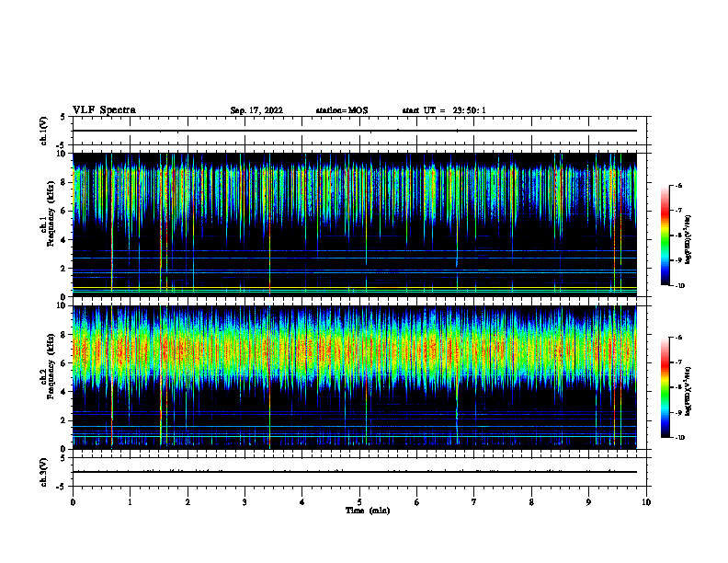728x563 pixels.
Task: Click the "Time (min)" x-axis label
Action: (x=368, y=511)
